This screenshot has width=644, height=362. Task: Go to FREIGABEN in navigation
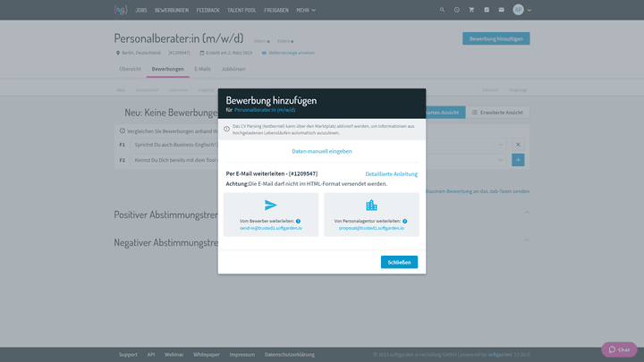(x=276, y=10)
